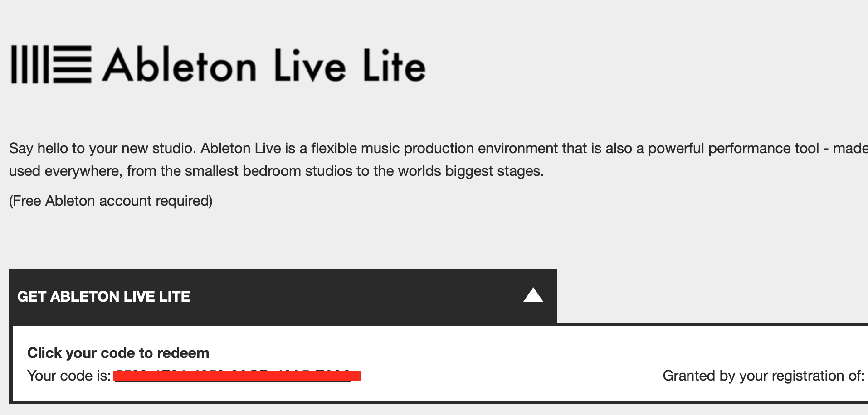This screenshot has width=868, height=415.
Task: Click the '(Free Ableton account required)' note
Action: coord(111,201)
